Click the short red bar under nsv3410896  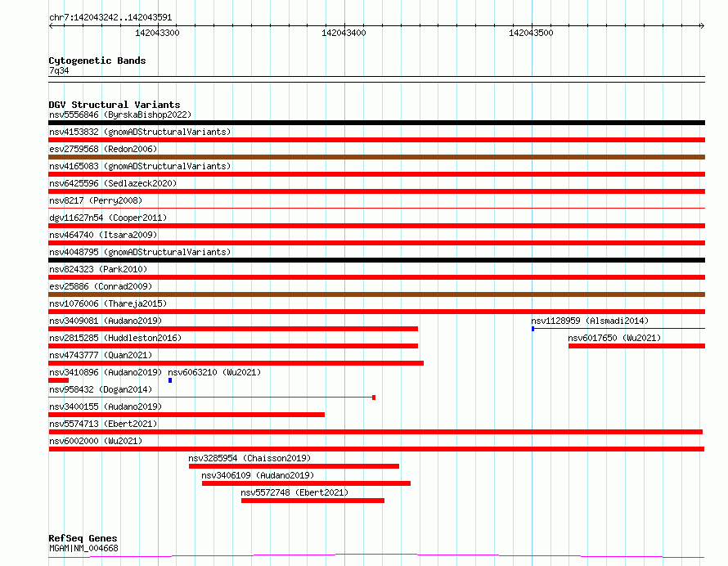coord(59,380)
